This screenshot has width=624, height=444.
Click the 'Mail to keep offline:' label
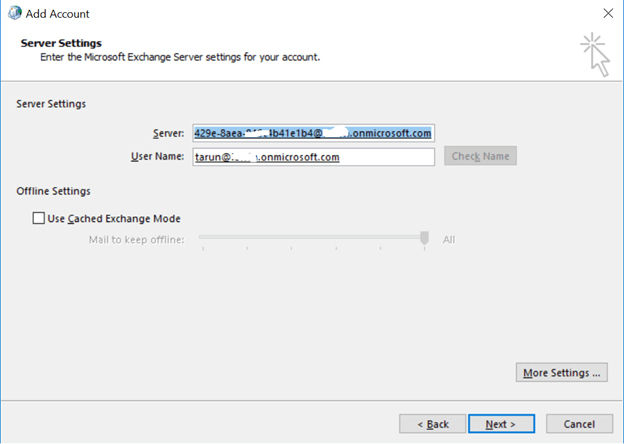coord(136,240)
